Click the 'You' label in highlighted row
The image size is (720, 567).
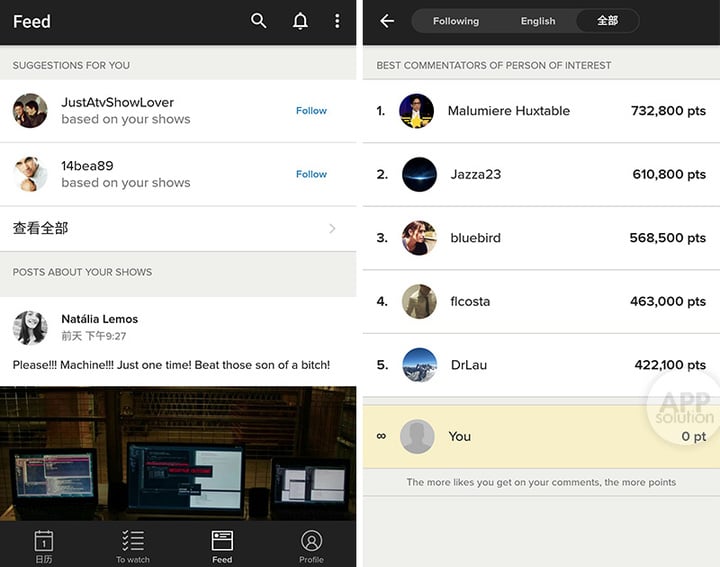point(460,436)
